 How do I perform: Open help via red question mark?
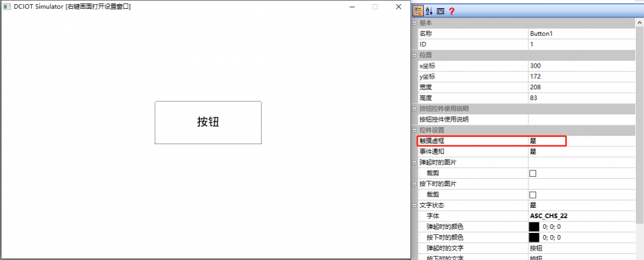(x=451, y=11)
